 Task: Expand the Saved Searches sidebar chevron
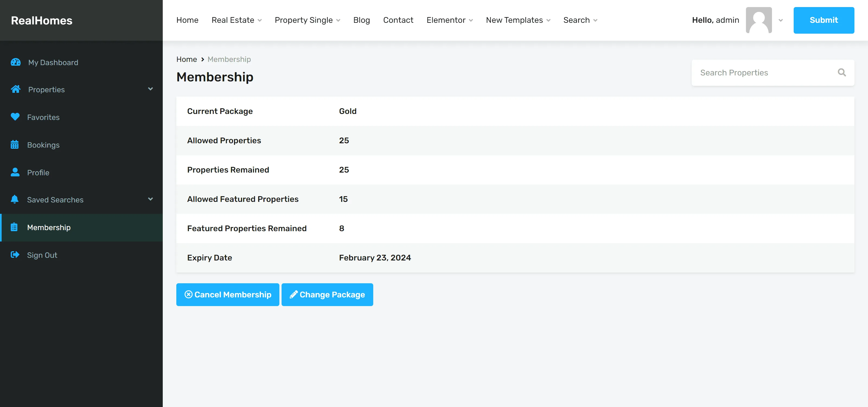[x=150, y=199]
